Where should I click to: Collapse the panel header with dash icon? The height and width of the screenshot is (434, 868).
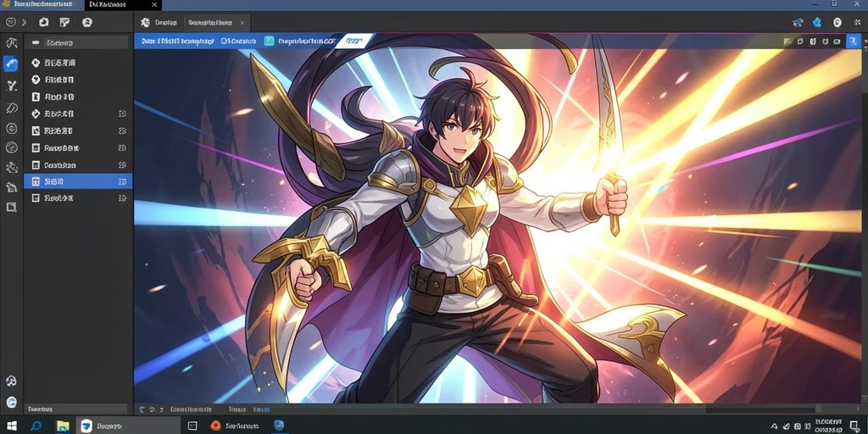point(79,42)
